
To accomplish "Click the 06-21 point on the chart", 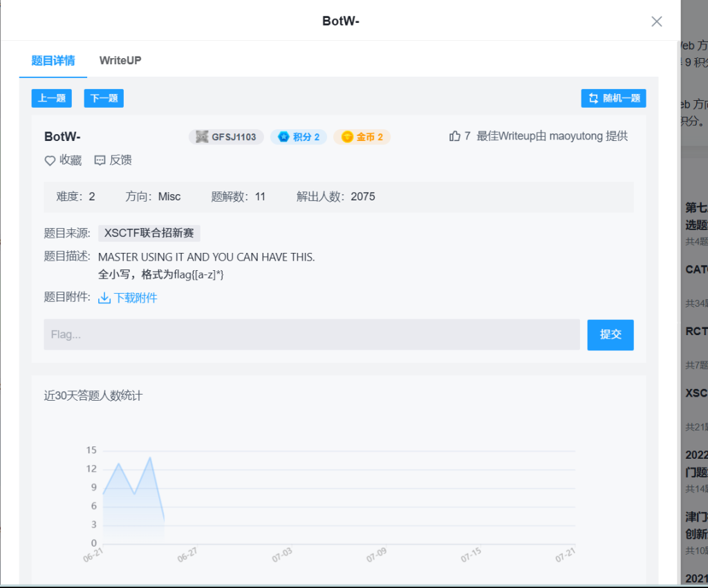I will [103, 494].
